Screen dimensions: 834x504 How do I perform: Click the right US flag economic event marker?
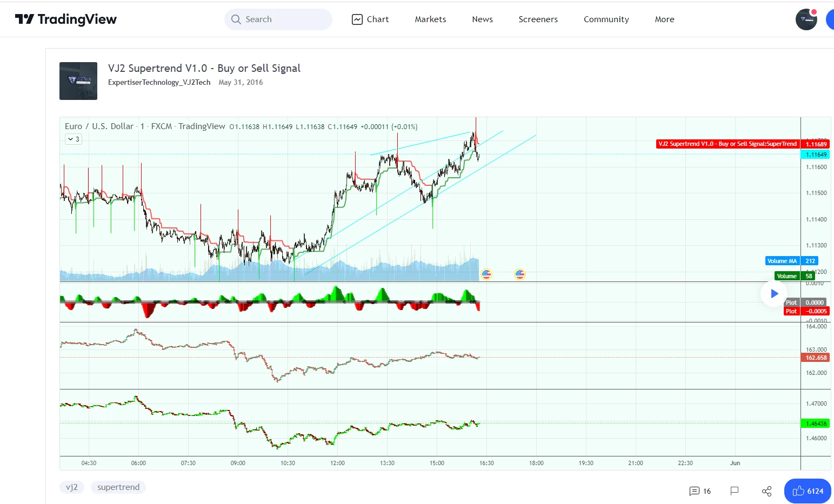pos(519,274)
